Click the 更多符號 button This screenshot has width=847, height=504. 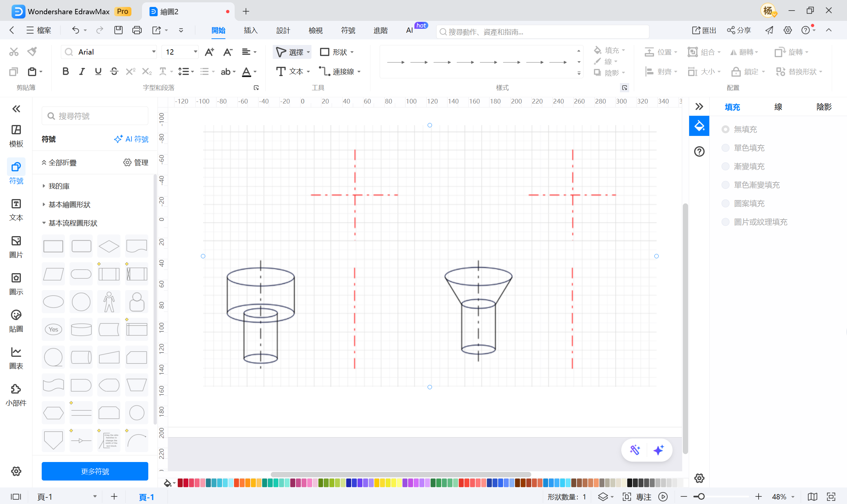(x=95, y=471)
